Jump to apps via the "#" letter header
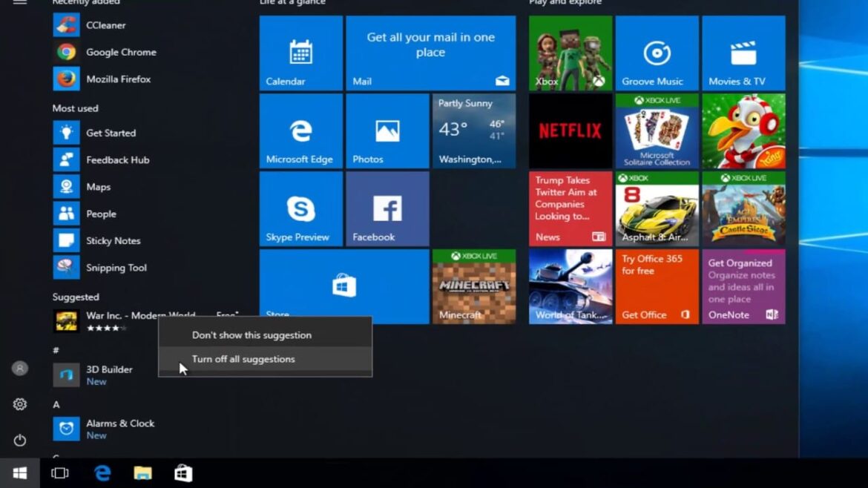This screenshot has width=868, height=488. click(x=56, y=350)
